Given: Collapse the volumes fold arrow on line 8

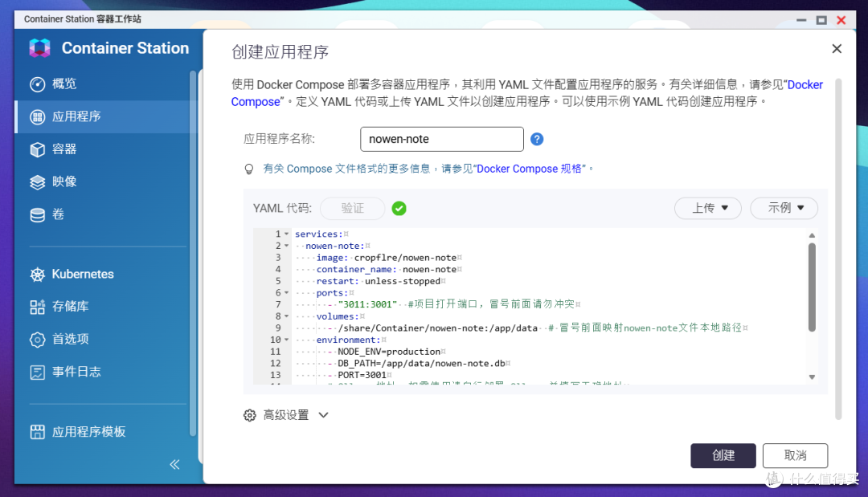Looking at the screenshot, I should click(x=286, y=316).
